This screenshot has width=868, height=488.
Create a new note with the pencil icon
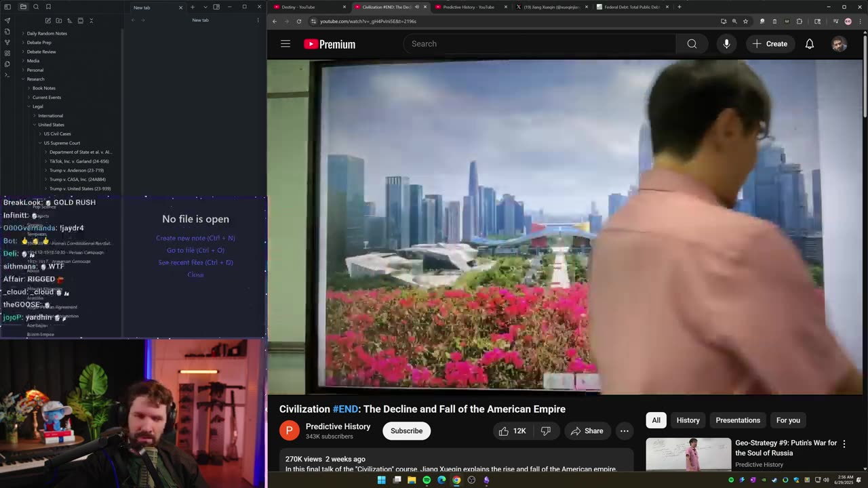[47, 20]
